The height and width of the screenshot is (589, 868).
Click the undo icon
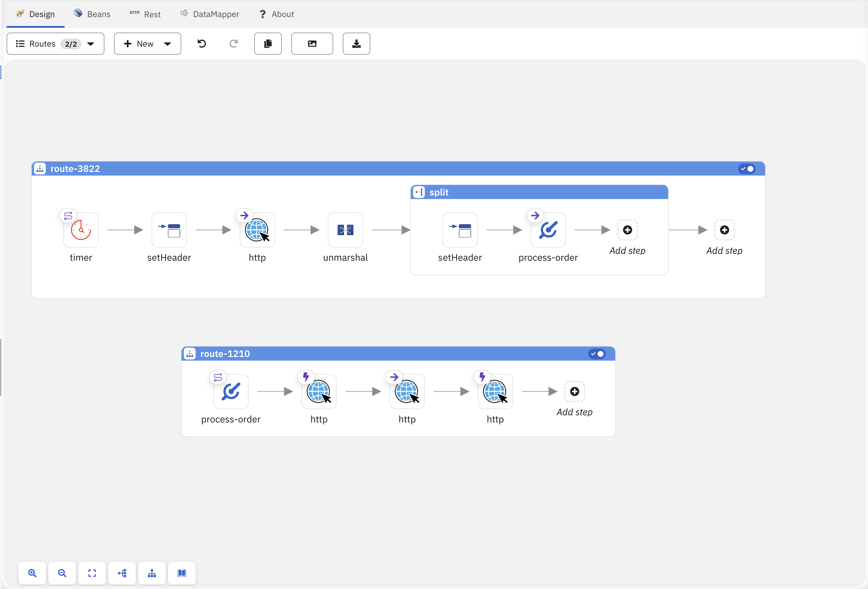pos(202,44)
